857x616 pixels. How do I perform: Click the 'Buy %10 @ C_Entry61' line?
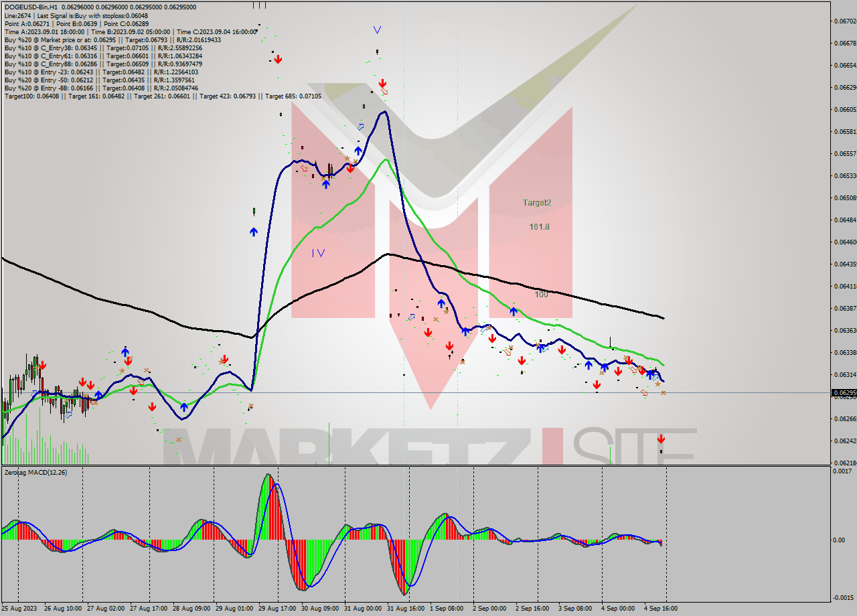(102, 56)
